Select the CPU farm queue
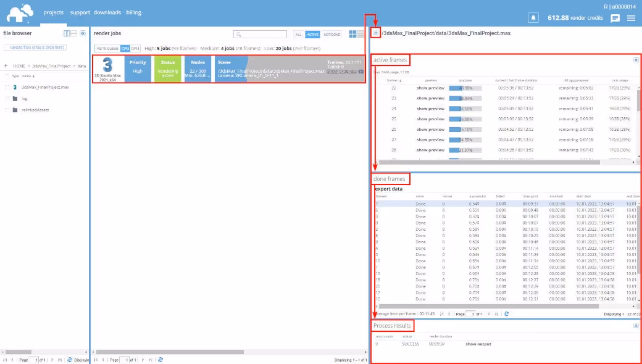Viewport: 642px width, 364px height. (125, 48)
